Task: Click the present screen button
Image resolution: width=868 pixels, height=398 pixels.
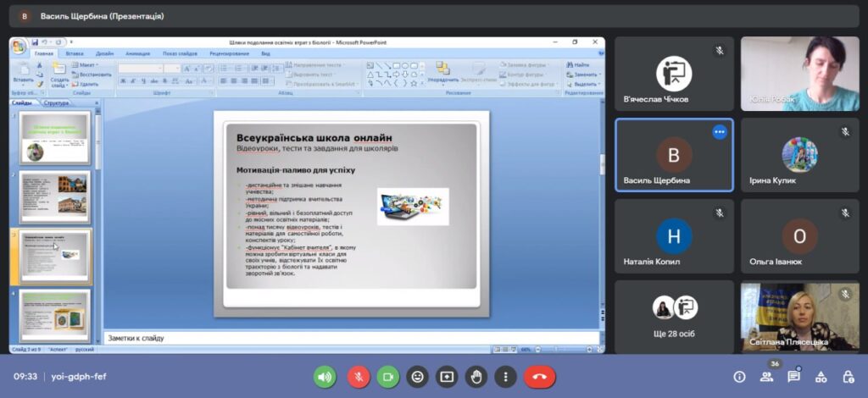Action: coord(447,377)
